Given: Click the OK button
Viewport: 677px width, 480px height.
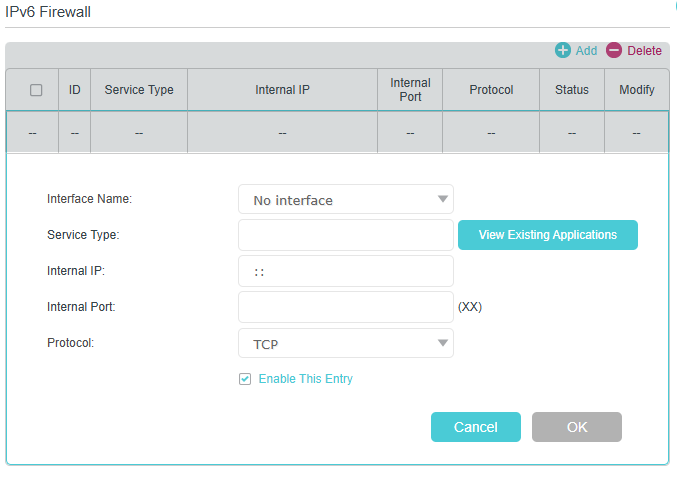Looking at the screenshot, I should coord(577,427).
